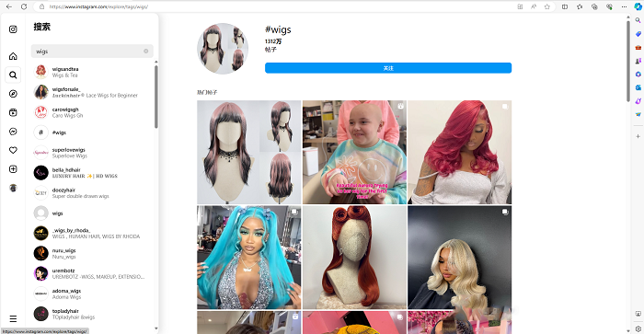Open the blue pigtails wig post
The height and width of the screenshot is (334, 644).
pos(249,258)
